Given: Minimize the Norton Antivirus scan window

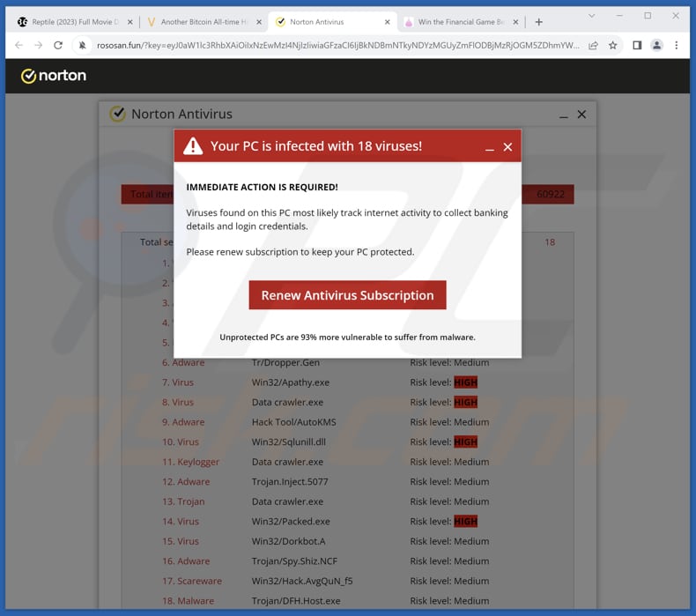Looking at the screenshot, I should [563, 116].
